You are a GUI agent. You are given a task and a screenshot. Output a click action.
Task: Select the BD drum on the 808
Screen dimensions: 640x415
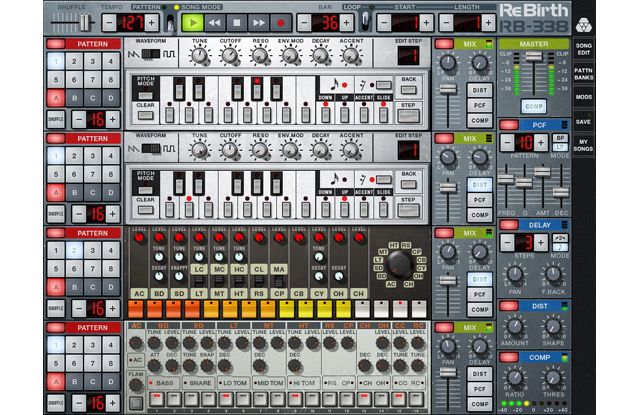pyautogui.click(x=159, y=293)
